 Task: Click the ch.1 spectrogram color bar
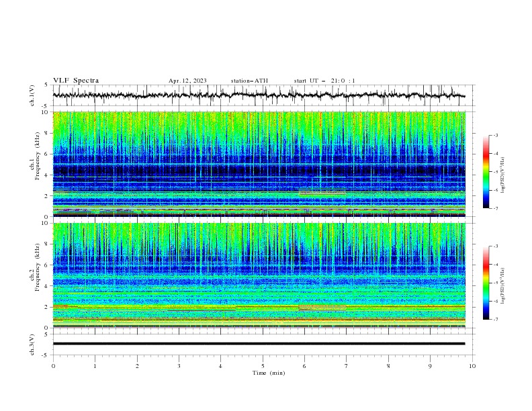click(486, 172)
